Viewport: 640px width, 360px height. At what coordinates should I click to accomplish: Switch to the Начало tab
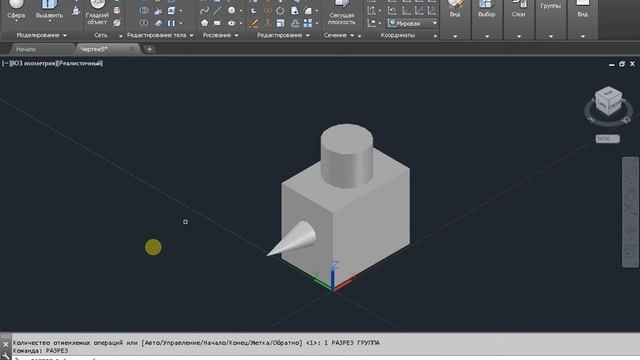click(x=26, y=49)
